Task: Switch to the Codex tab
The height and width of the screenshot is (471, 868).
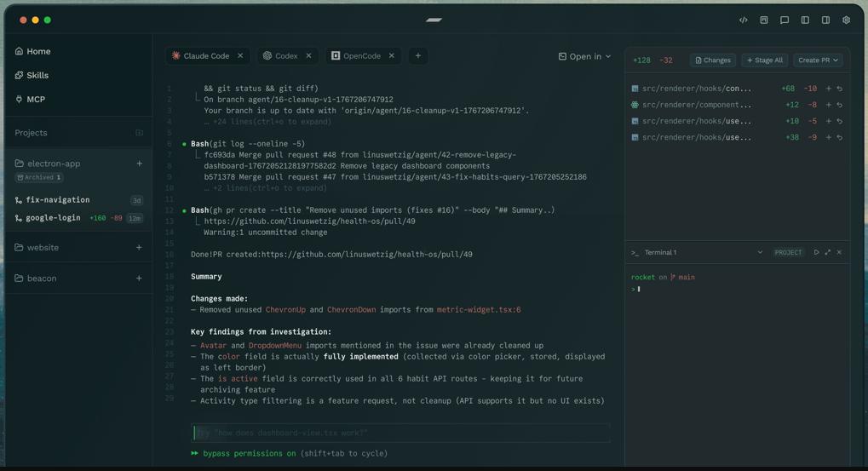Action: click(x=280, y=56)
